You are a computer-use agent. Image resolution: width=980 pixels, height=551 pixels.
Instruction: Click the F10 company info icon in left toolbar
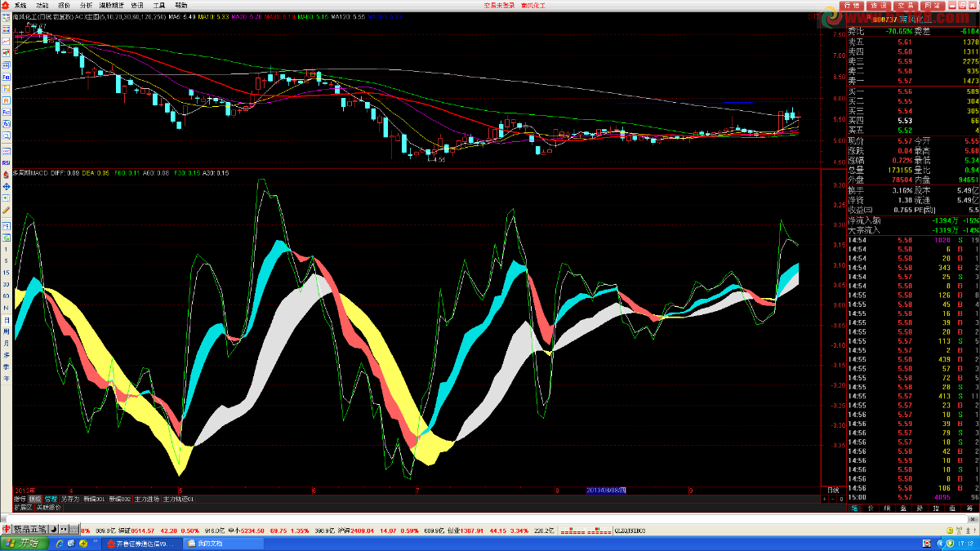pyautogui.click(x=7, y=77)
